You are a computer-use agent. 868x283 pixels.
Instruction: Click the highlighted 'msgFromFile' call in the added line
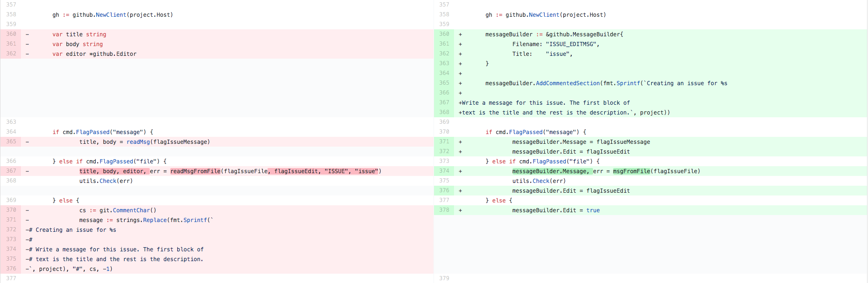tap(631, 171)
